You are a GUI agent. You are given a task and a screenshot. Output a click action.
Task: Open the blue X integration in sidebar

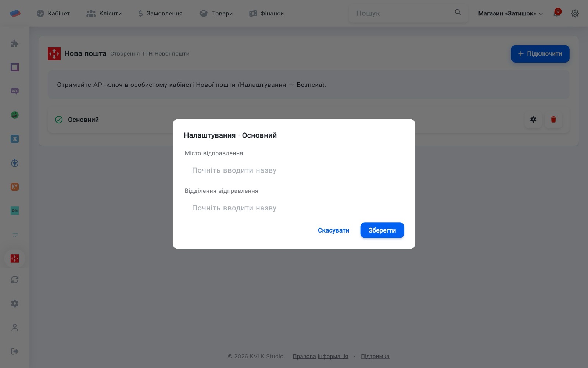click(x=15, y=139)
